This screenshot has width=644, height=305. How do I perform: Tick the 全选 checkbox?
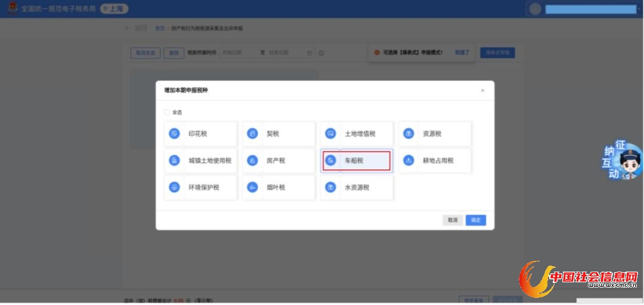coord(167,112)
